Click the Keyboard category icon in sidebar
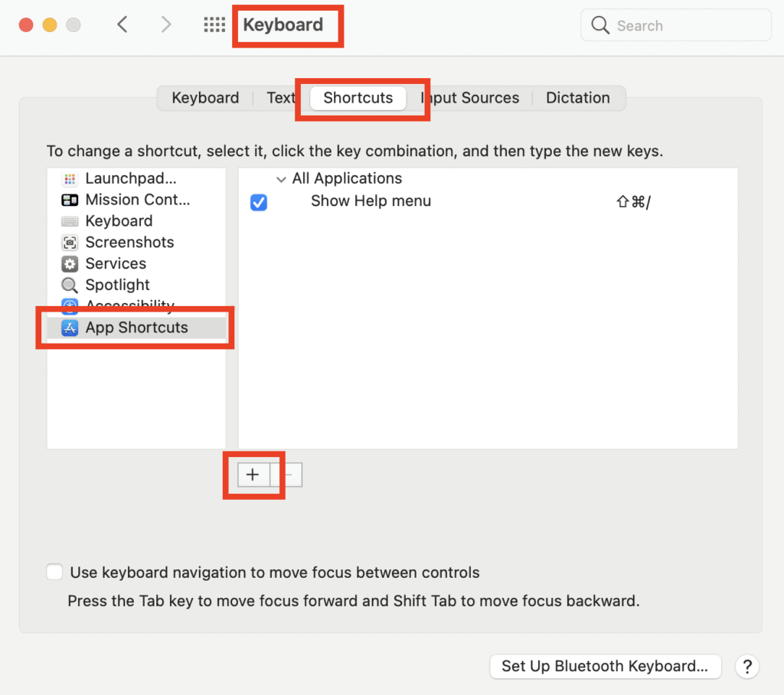Viewport: 784px width, 695px height. [x=70, y=221]
